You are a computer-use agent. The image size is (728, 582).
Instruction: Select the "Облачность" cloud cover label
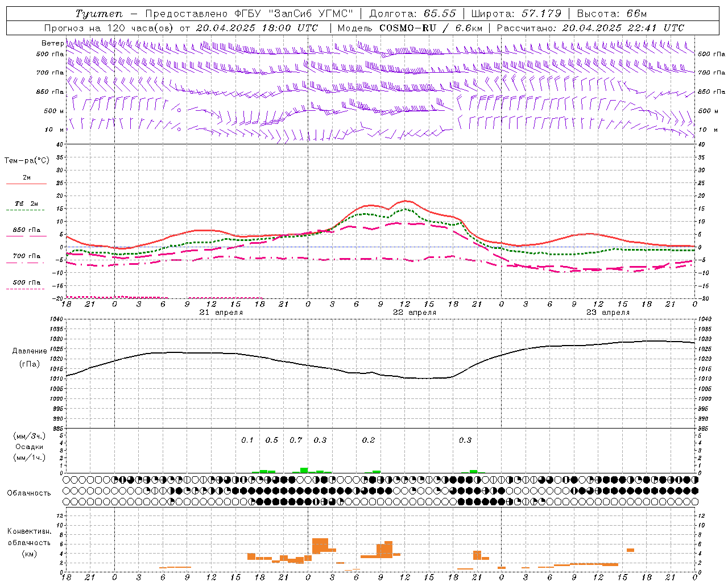[29, 493]
